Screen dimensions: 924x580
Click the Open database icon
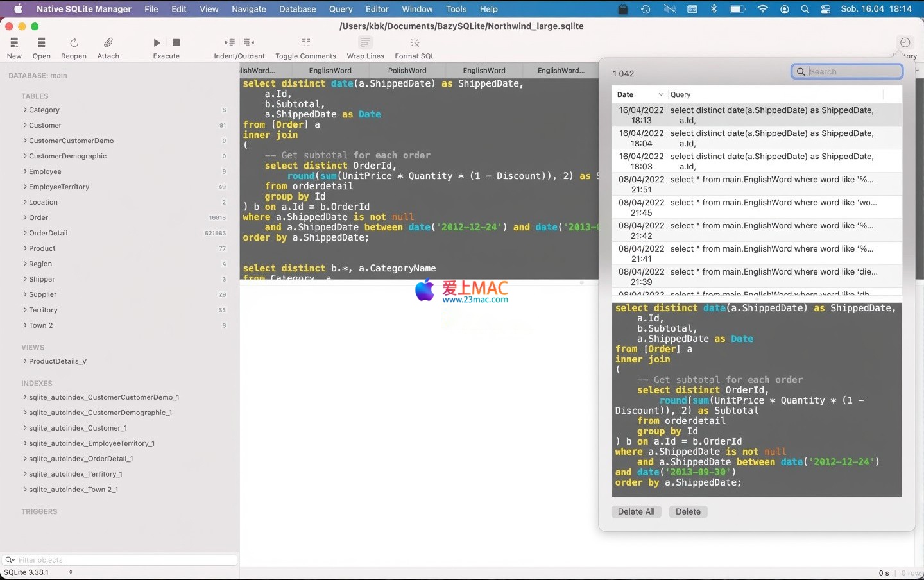tap(41, 43)
